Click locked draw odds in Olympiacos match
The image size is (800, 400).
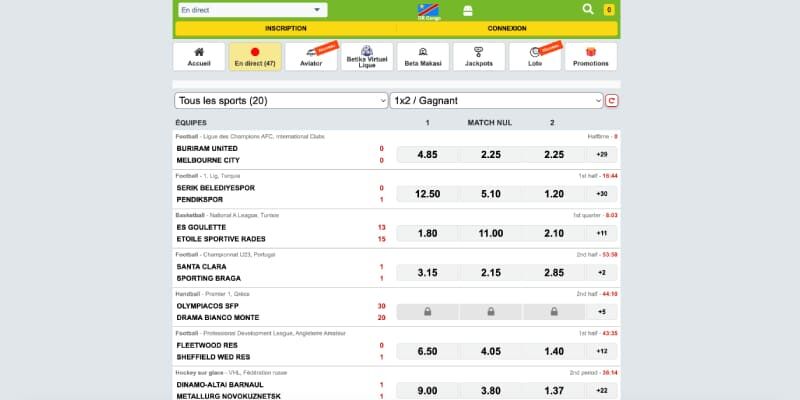(491, 312)
